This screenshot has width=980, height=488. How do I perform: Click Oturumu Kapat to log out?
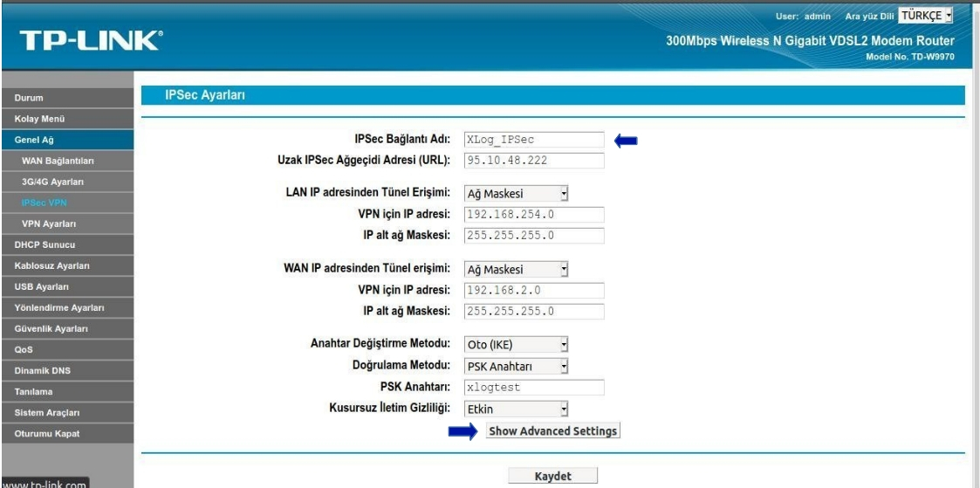tap(67, 434)
